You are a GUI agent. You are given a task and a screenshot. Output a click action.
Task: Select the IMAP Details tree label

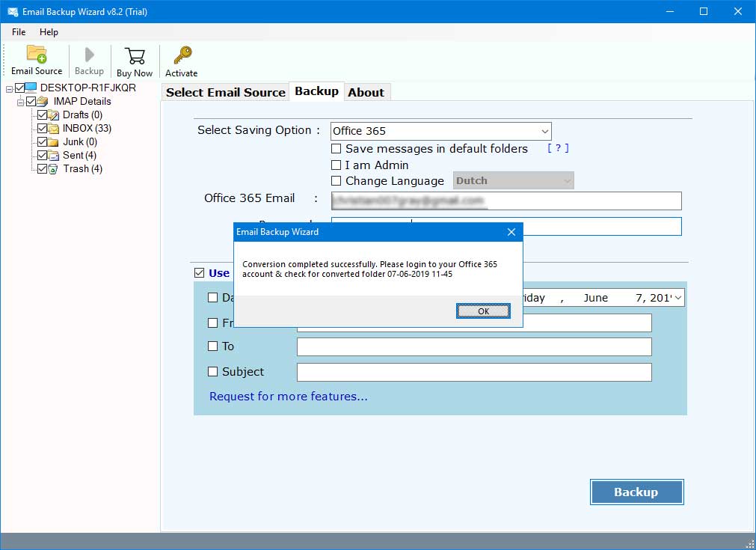point(82,101)
